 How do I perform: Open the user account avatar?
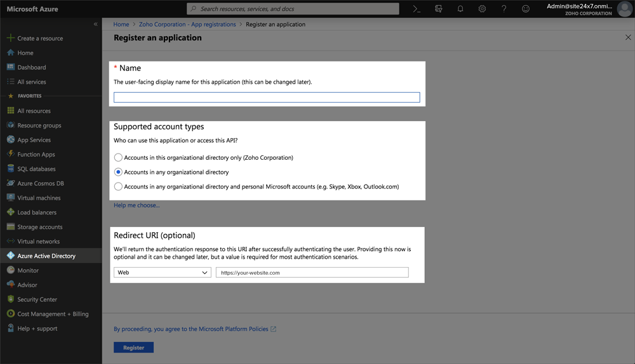pyautogui.click(x=624, y=9)
